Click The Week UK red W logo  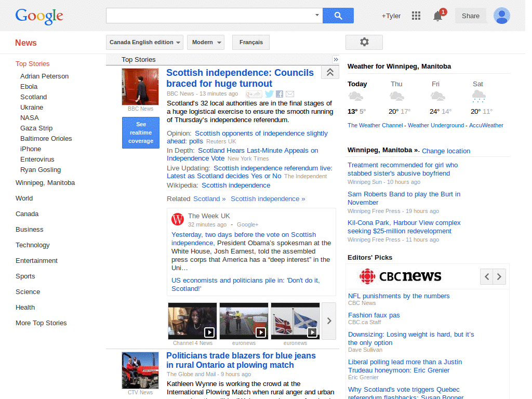coord(178,219)
